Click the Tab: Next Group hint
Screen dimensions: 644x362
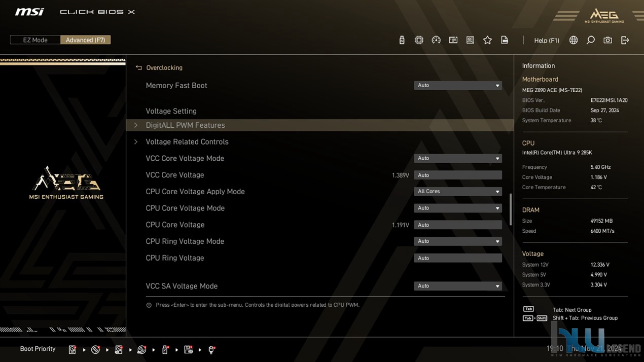pyautogui.click(x=572, y=310)
